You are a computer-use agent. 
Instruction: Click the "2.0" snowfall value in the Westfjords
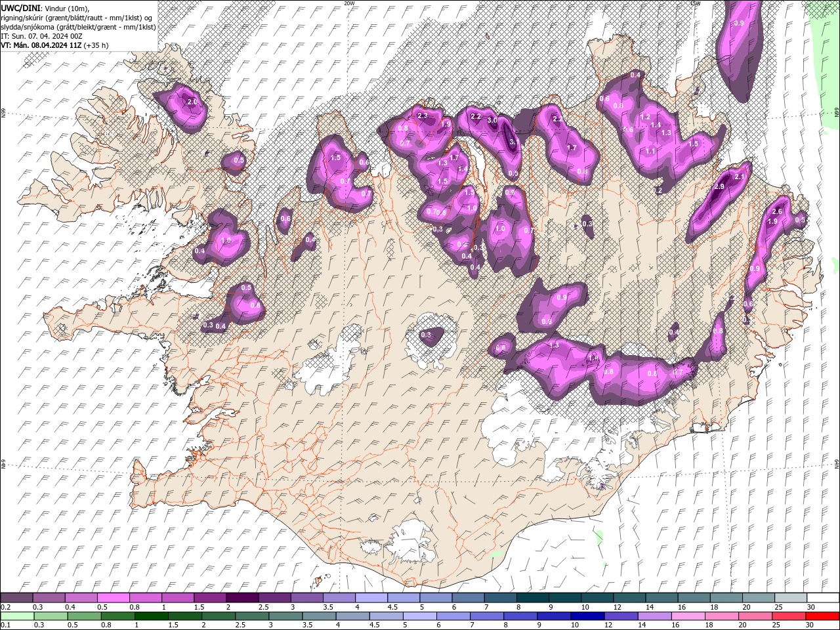point(192,102)
